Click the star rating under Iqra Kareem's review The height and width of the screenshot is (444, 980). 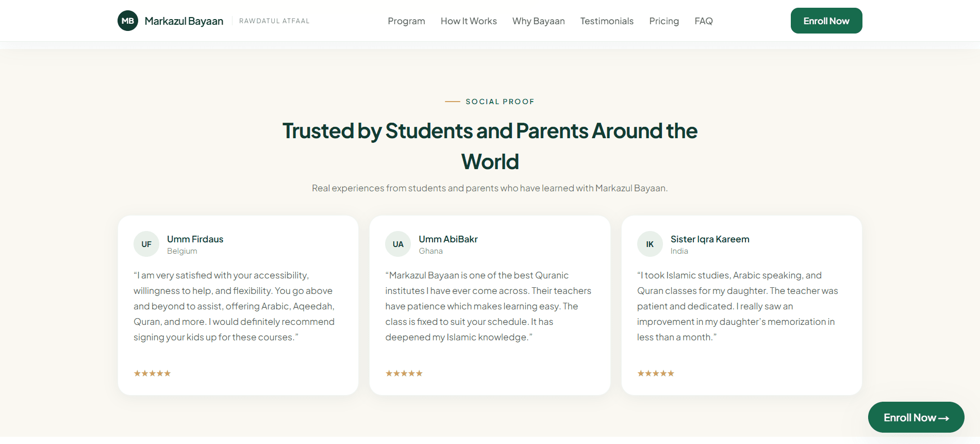click(656, 373)
